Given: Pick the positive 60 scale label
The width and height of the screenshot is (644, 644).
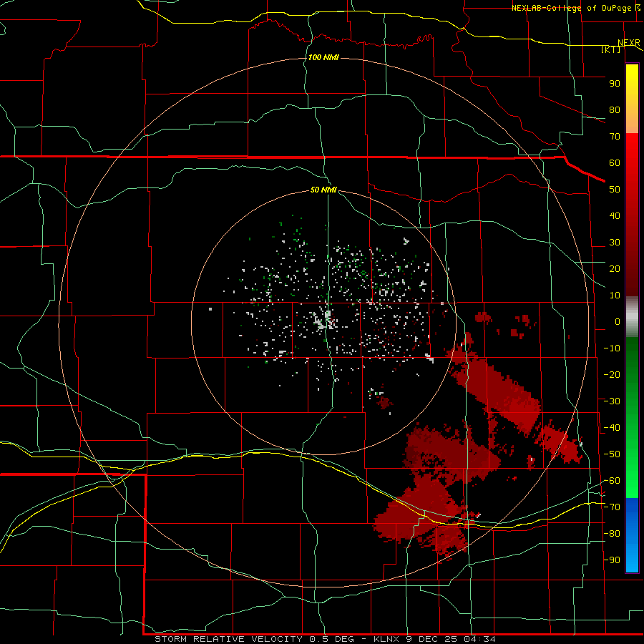Looking at the screenshot, I should (x=615, y=162).
